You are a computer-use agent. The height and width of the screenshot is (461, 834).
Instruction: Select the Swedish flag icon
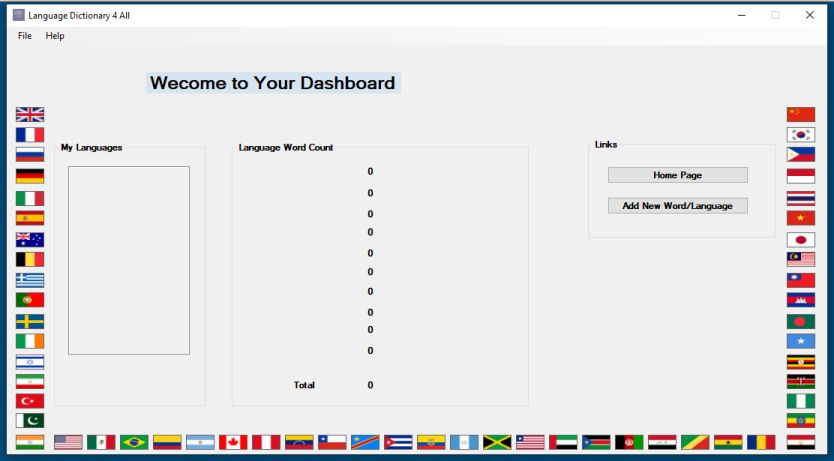point(29,321)
